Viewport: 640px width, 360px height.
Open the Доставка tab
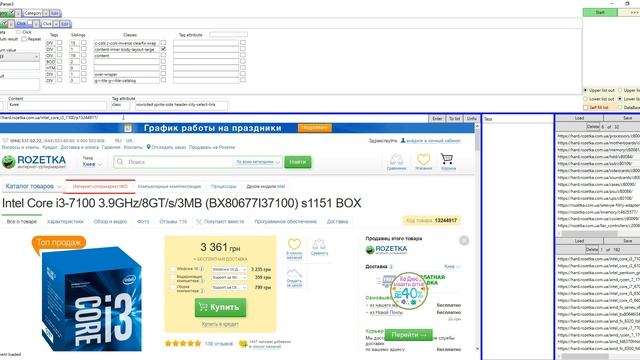click(337, 221)
